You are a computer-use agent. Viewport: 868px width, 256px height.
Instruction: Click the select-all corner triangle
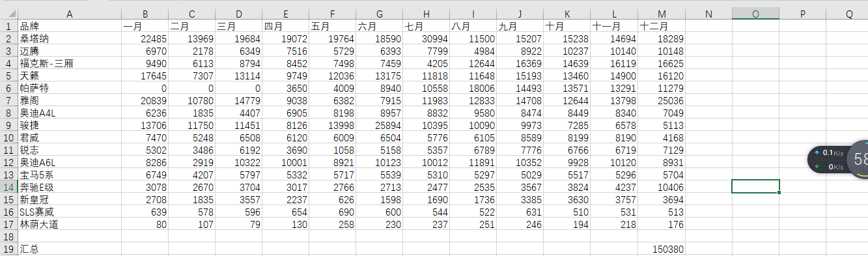click(8, 13)
